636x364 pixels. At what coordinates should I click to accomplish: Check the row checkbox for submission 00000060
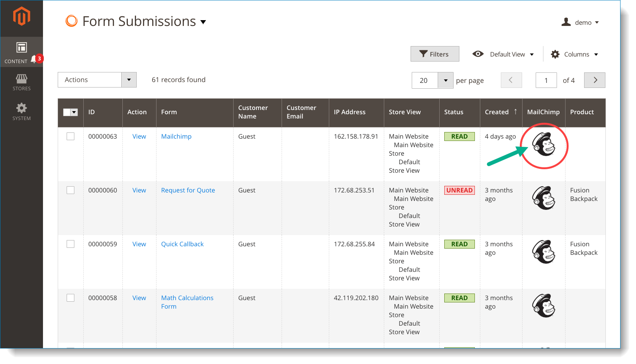click(x=70, y=190)
